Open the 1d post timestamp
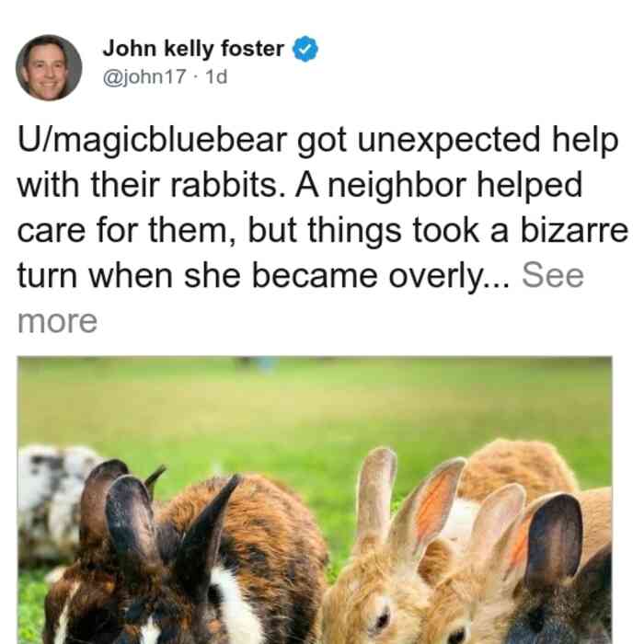Screen dimensions: 644x644 (x=216, y=76)
